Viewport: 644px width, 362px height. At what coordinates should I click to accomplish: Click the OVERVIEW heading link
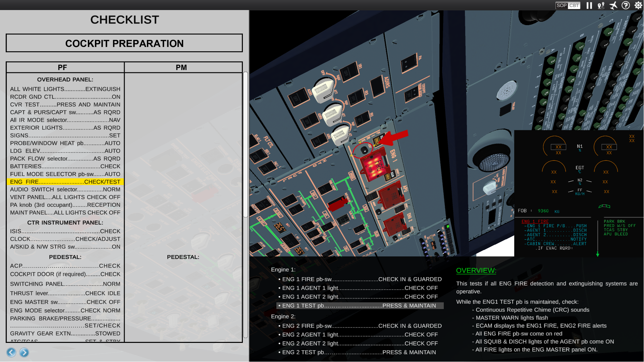(476, 270)
